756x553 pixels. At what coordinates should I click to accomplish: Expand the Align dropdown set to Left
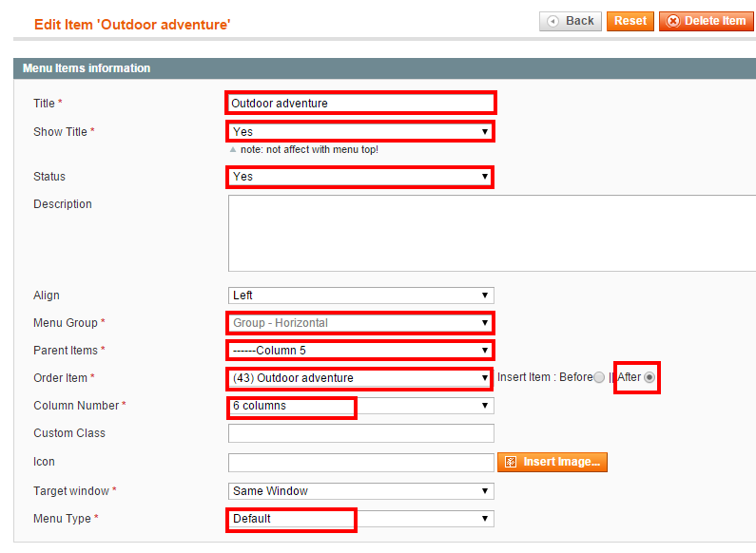click(x=361, y=296)
